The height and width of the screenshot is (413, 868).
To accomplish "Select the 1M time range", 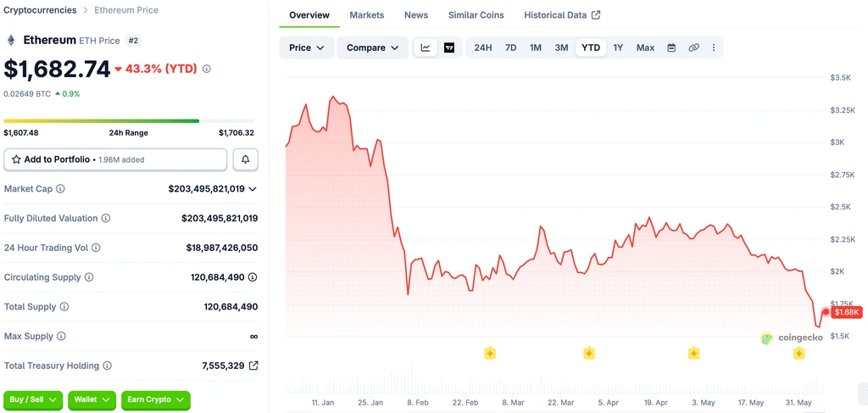I will coord(536,47).
